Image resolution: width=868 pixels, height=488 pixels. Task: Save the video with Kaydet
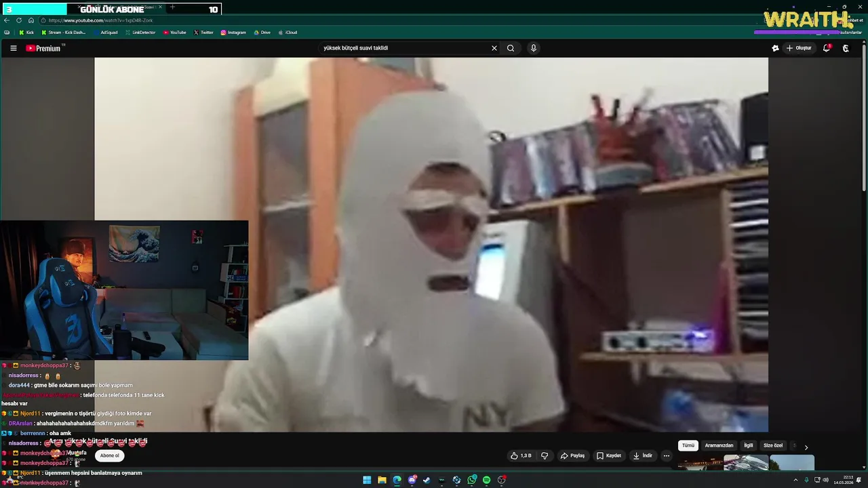click(x=609, y=455)
